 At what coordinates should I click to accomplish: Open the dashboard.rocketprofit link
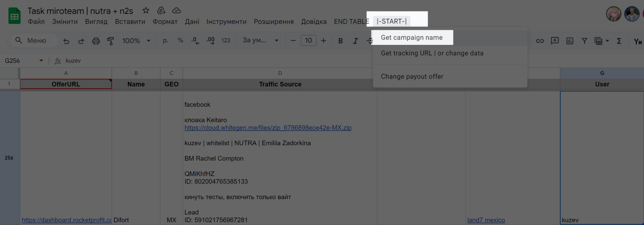coord(67,220)
